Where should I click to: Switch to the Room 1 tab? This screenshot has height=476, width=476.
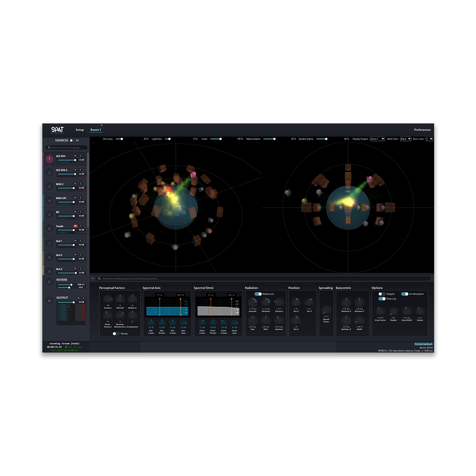tap(96, 130)
